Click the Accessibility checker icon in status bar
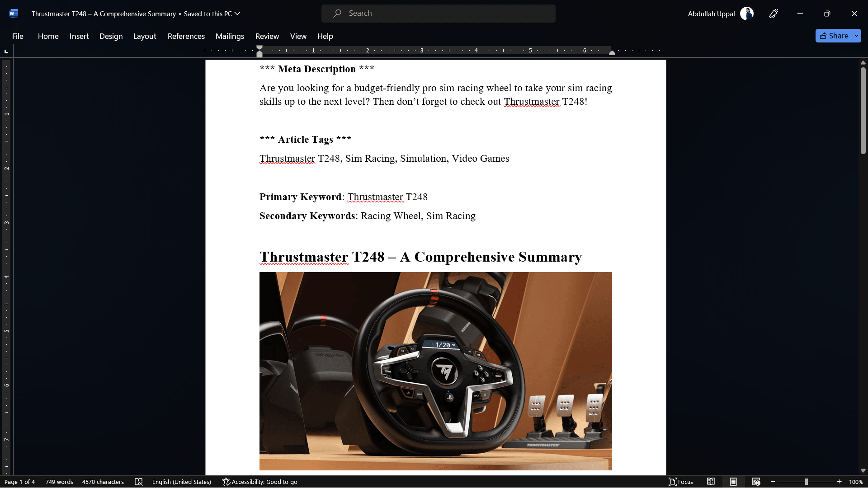This screenshot has width=868, height=488. click(x=225, y=481)
